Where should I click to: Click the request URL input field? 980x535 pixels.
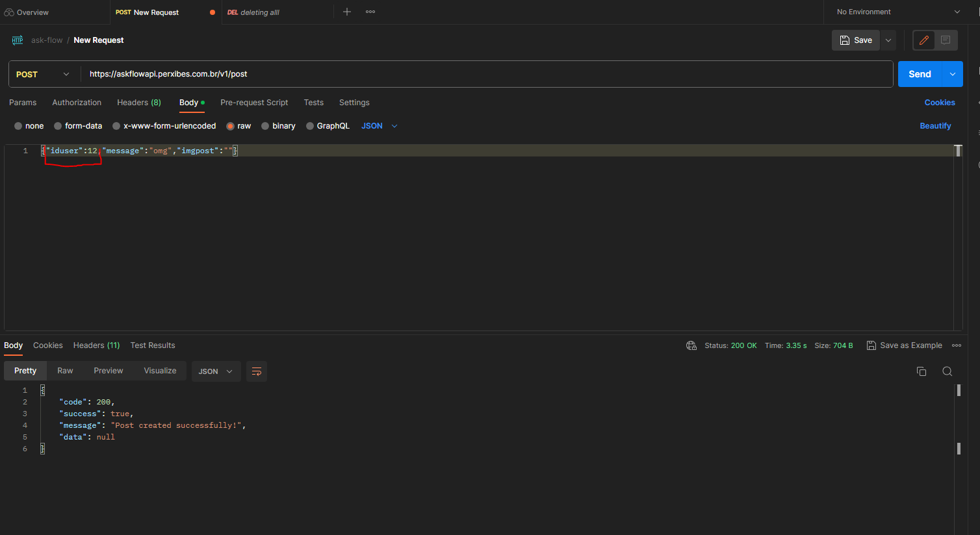[x=486, y=74]
